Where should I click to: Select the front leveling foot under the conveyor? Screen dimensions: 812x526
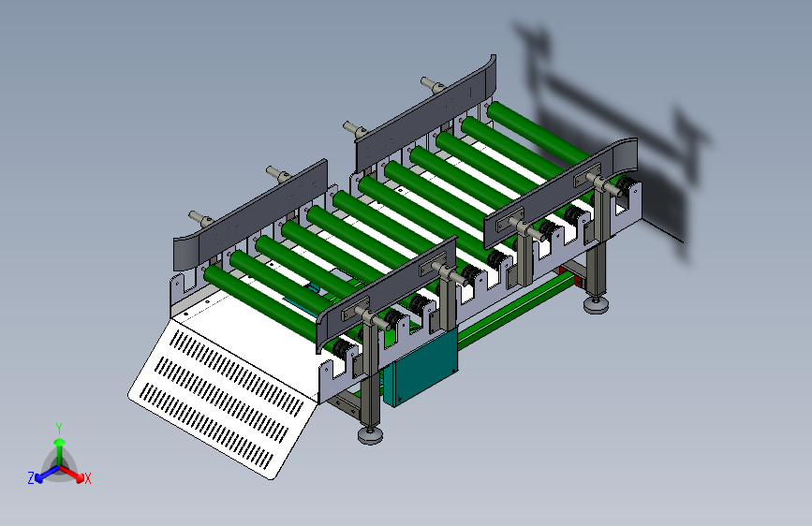point(370,435)
